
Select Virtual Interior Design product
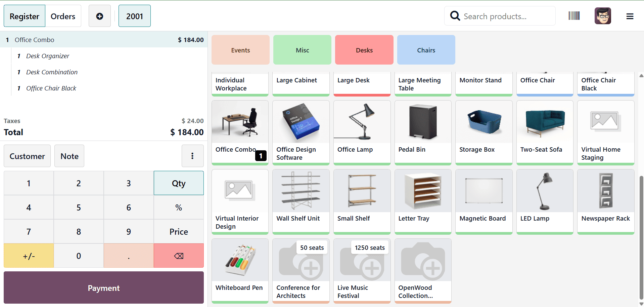(x=240, y=202)
